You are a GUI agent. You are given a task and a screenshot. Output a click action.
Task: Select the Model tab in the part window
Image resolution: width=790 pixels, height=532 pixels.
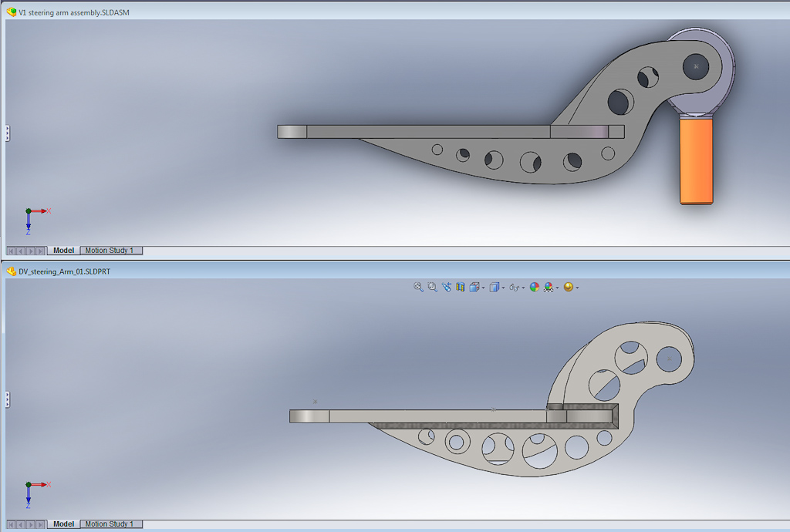click(x=63, y=524)
